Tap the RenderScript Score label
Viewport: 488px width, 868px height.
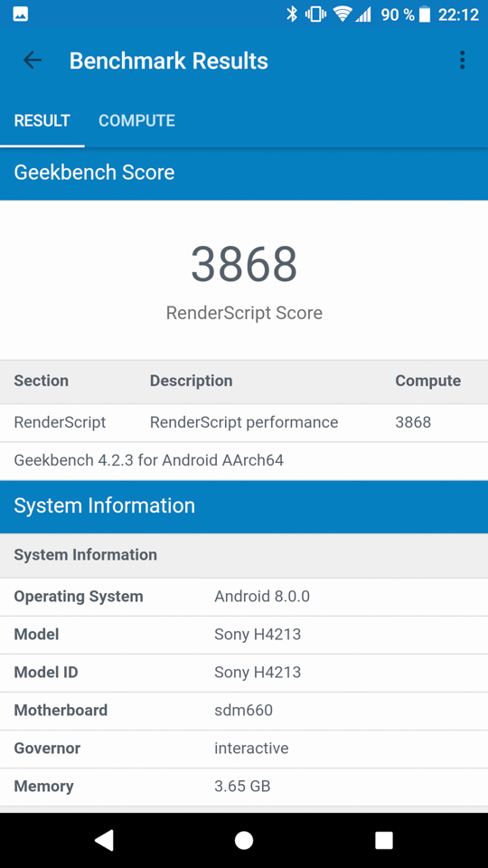(x=244, y=313)
